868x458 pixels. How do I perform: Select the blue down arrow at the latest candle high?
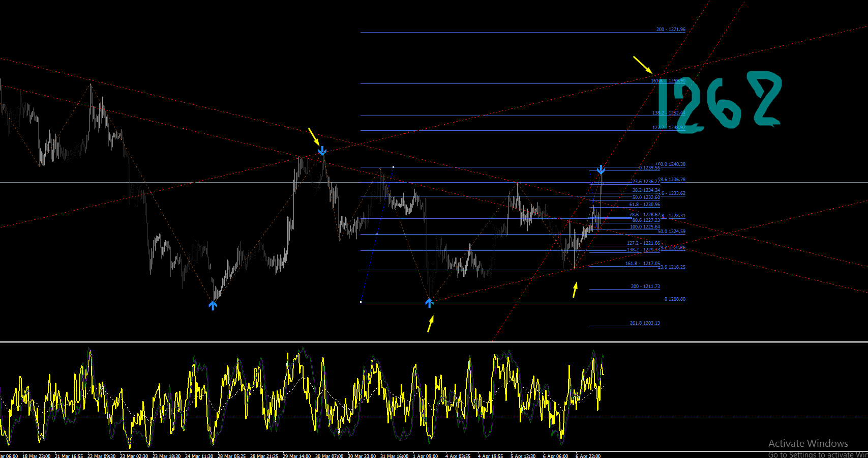[601, 169]
